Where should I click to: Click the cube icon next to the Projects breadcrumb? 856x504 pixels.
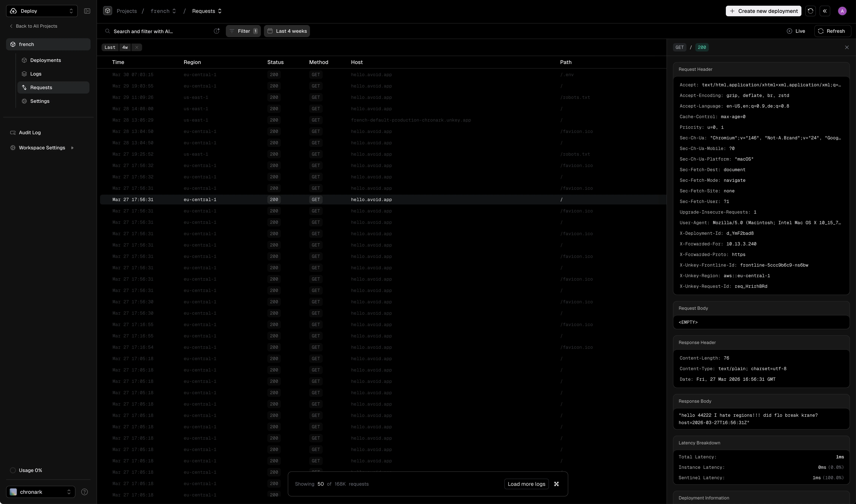107,11
